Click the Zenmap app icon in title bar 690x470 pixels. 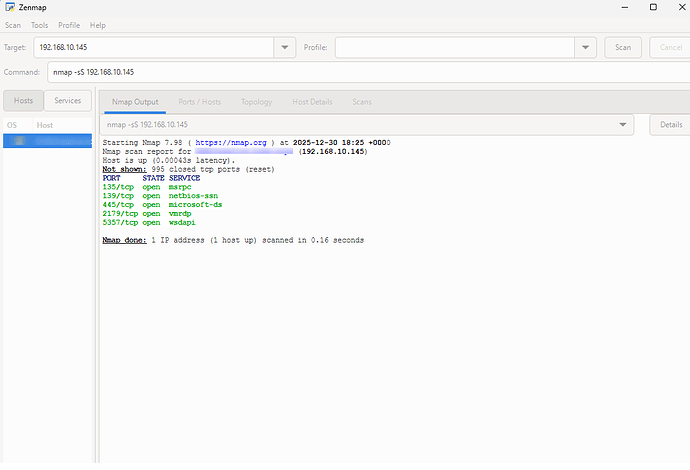click(11, 7)
